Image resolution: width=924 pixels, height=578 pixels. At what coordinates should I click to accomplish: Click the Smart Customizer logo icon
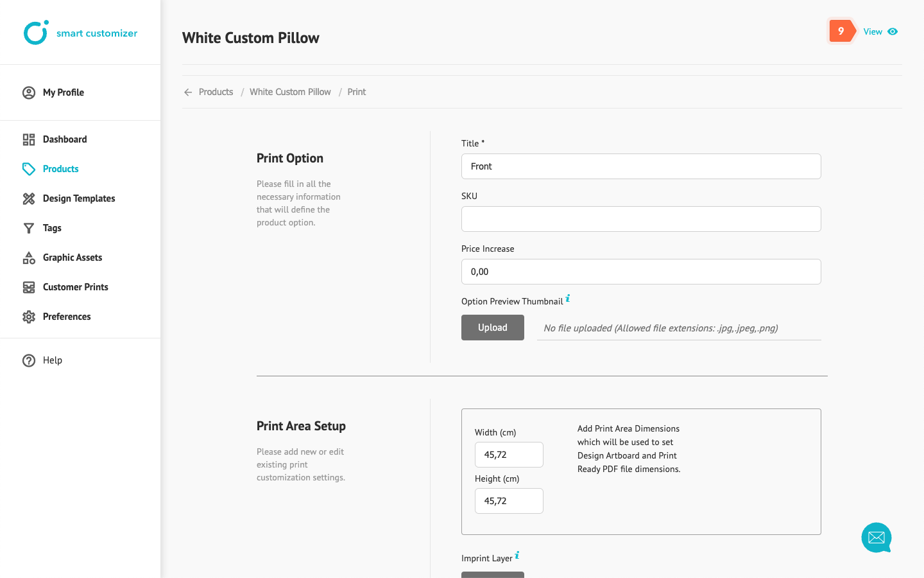coord(36,33)
